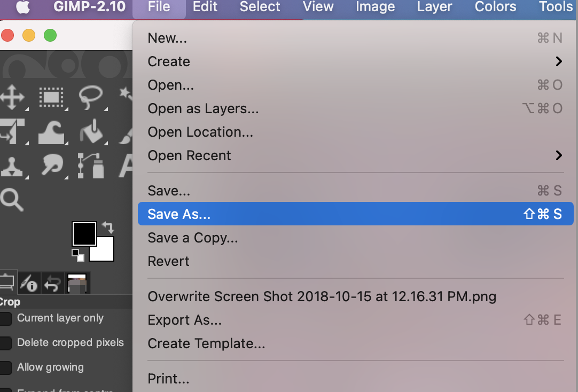Open the Device Status tab

point(29,283)
